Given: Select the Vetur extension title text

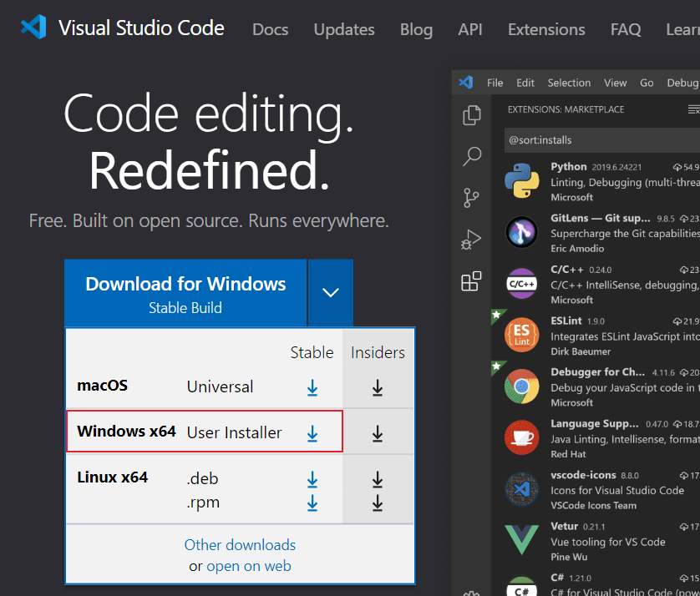Looking at the screenshot, I should [x=565, y=526].
